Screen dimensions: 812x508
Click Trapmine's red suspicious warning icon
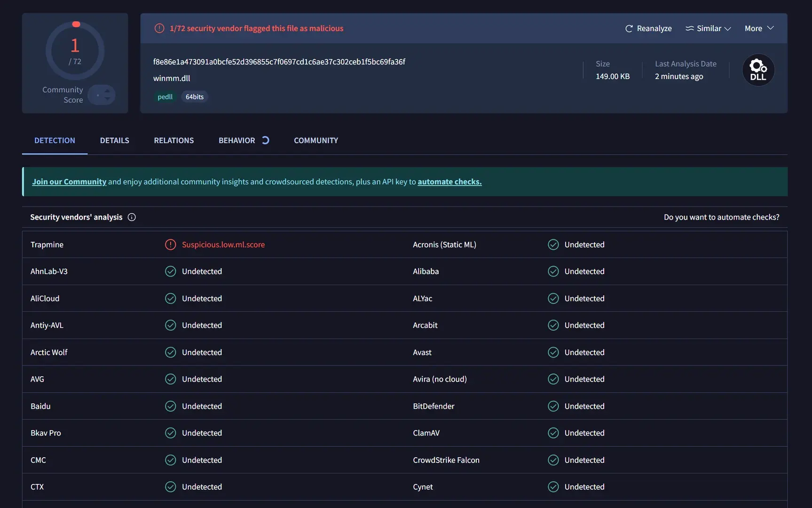pyautogui.click(x=170, y=245)
